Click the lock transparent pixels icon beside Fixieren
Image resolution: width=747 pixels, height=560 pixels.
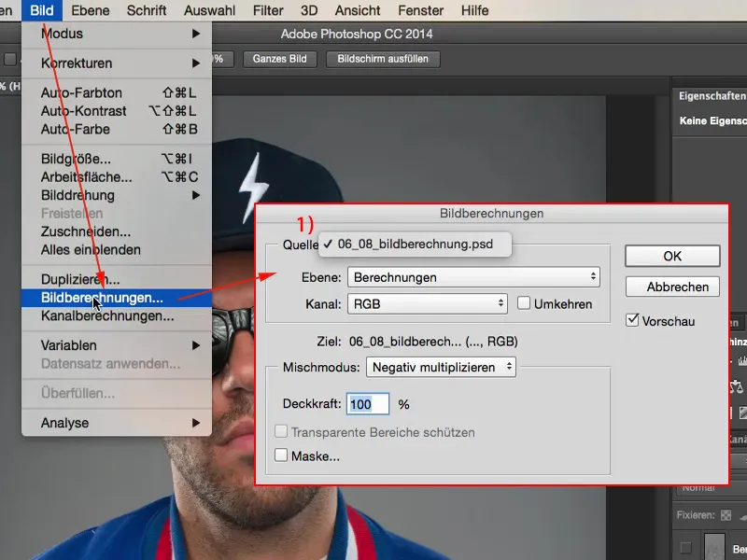coord(726,515)
